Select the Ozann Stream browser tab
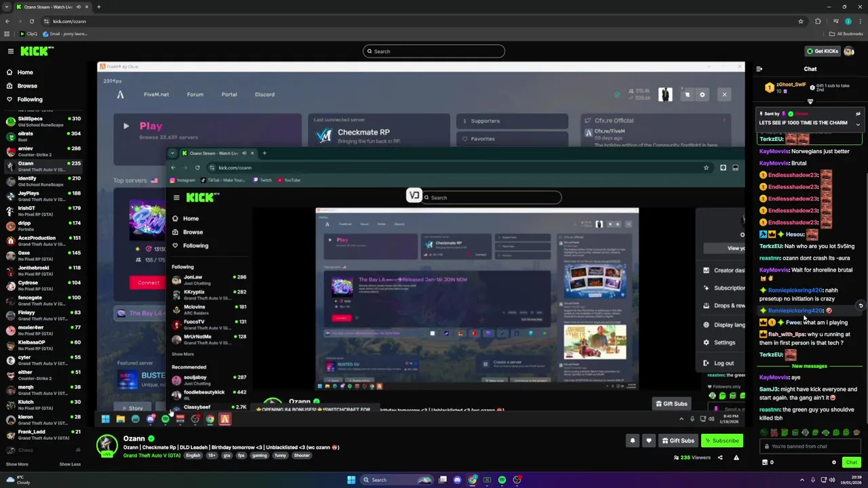The image size is (868, 488). point(54,7)
